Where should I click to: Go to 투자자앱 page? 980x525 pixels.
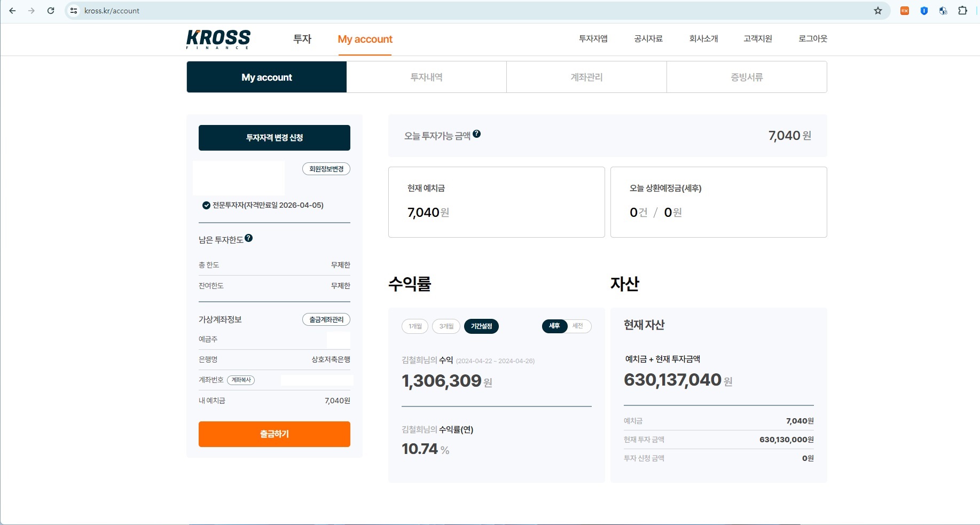(593, 38)
